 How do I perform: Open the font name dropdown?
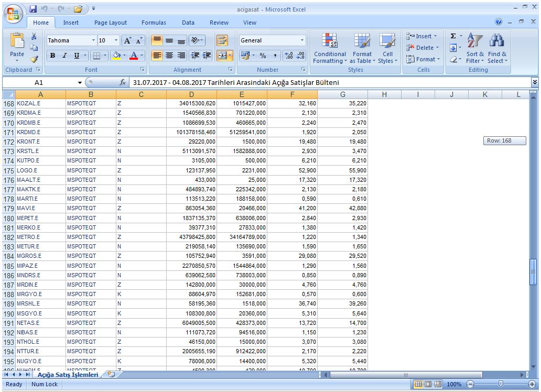(x=93, y=40)
